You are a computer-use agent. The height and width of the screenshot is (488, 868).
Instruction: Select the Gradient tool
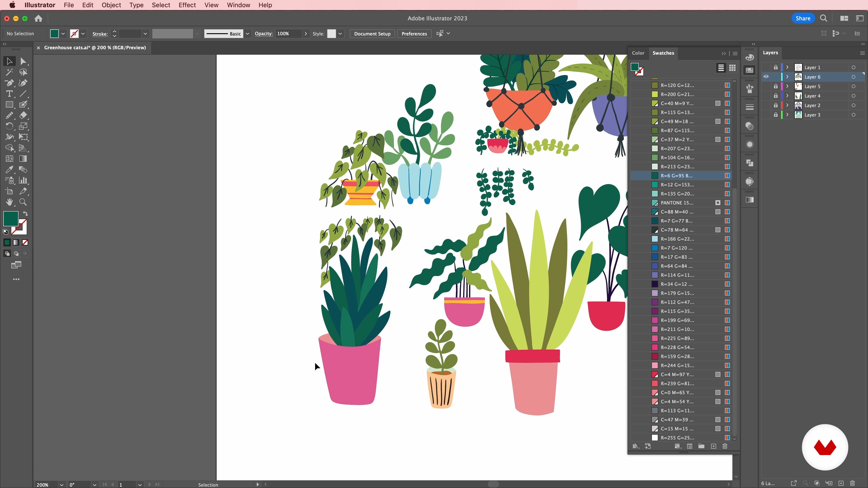point(23,159)
